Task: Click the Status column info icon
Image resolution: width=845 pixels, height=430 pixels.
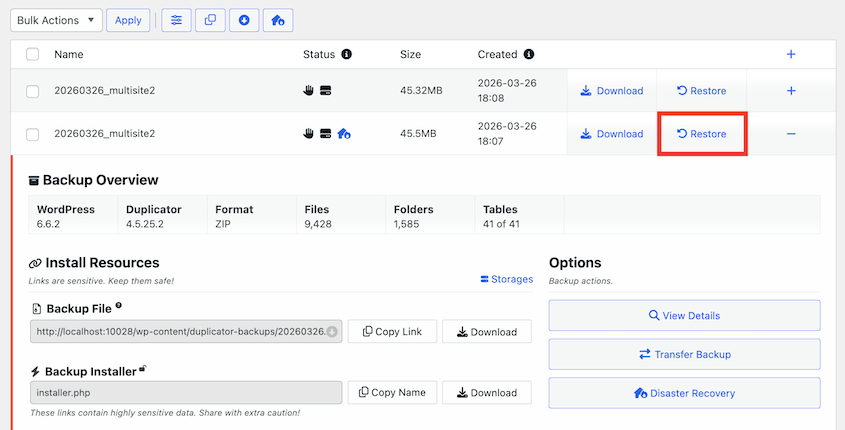Action: [347, 54]
